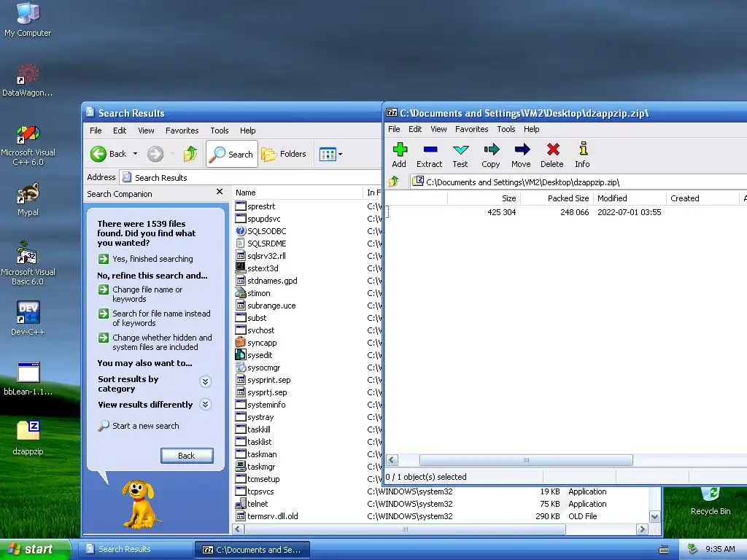Click Search for file name instead of keywords
Viewport: 747px width, 560px height.
tap(155, 318)
